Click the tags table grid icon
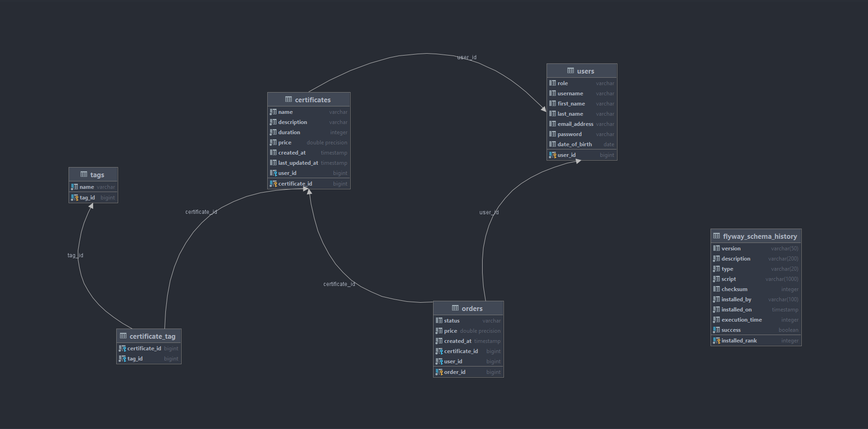 point(84,174)
